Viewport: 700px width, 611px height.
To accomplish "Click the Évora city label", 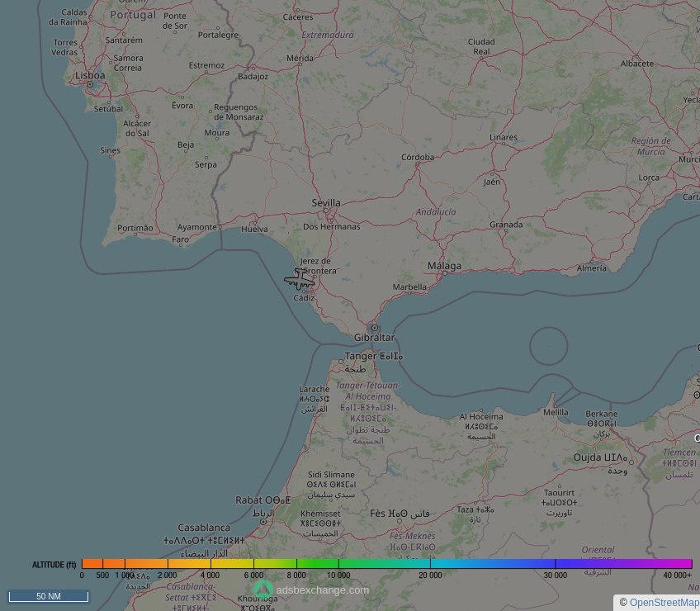I will pyautogui.click(x=182, y=106).
